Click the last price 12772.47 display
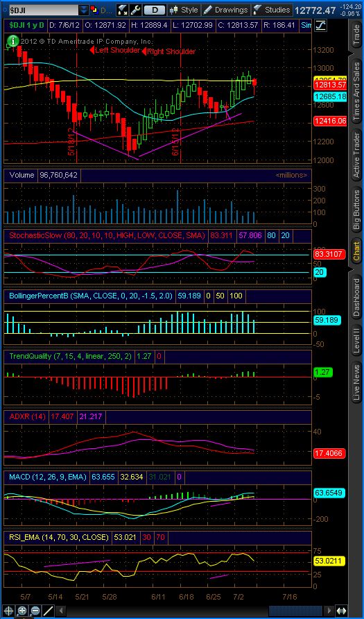364x619 pixels. 315,10
